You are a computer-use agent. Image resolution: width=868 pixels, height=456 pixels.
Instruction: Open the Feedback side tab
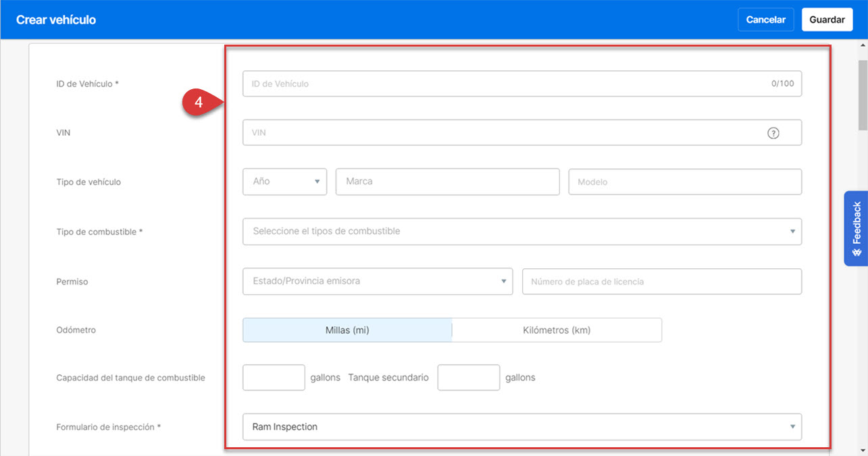(x=856, y=228)
